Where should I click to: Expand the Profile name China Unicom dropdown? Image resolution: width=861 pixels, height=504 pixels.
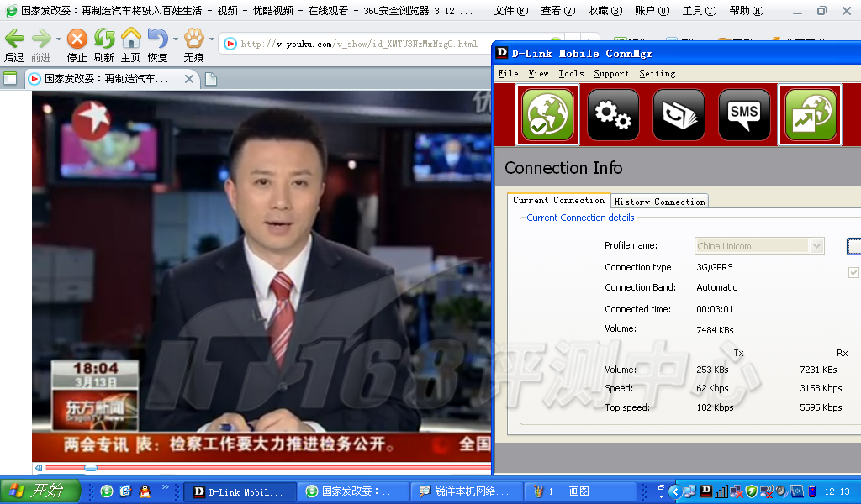[x=816, y=246]
